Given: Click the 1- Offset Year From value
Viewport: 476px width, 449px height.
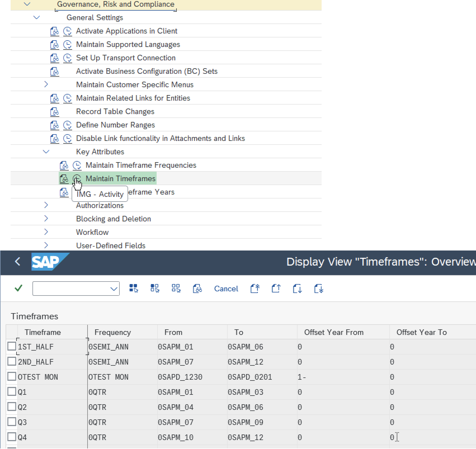Looking at the screenshot, I should (302, 377).
